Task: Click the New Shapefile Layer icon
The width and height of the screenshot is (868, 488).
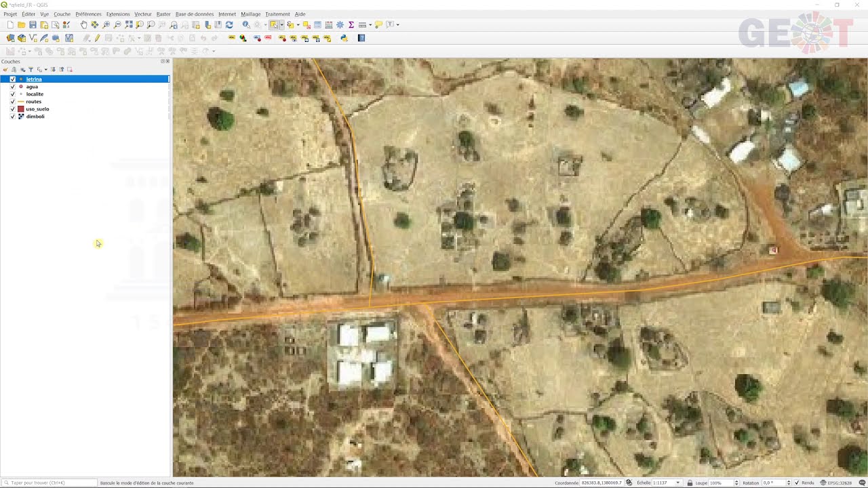Action: [x=33, y=38]
